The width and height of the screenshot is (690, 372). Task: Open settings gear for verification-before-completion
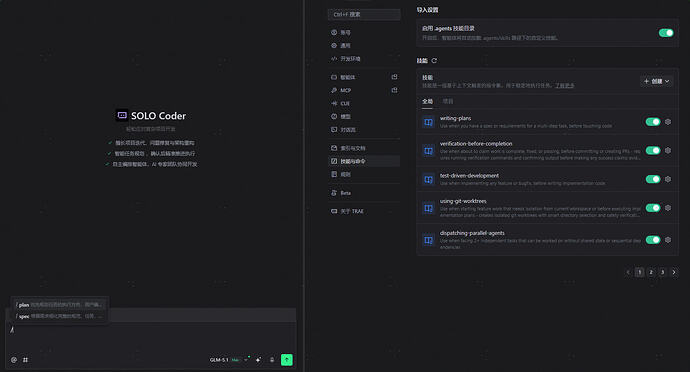point(668,151)
